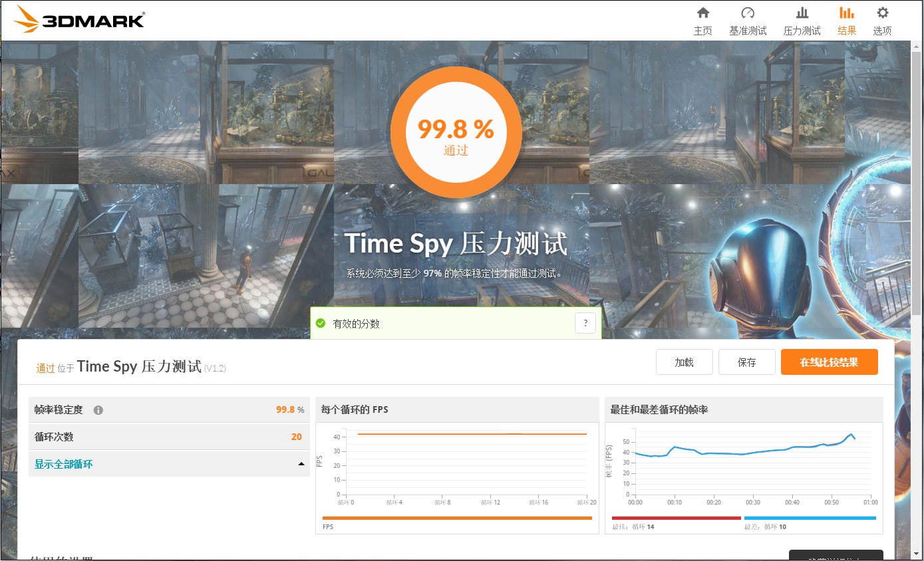The height and width of the screenshot is (561, 924).
Task: Select the 结果 results tab
Action: coord(847,21)
